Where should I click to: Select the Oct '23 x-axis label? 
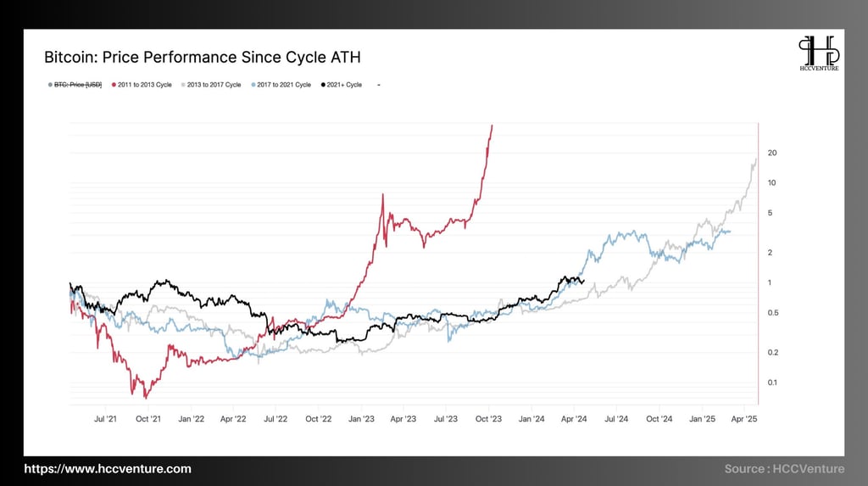(x=488, y=419)
